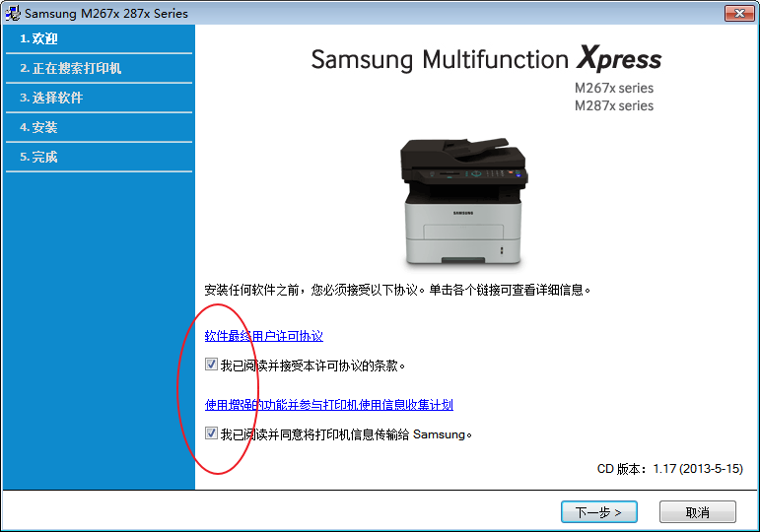Screen dimensions: 760x532
Task: Click the M287x series text
Action: [614, 105]
